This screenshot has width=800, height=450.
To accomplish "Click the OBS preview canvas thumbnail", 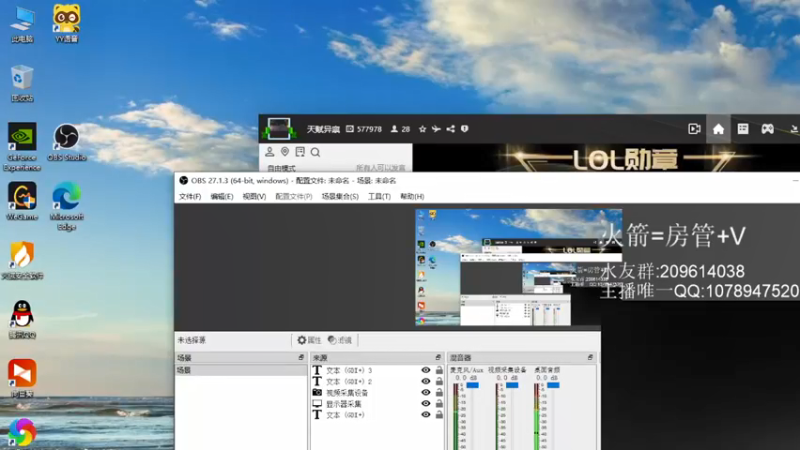I will point(518,267).
